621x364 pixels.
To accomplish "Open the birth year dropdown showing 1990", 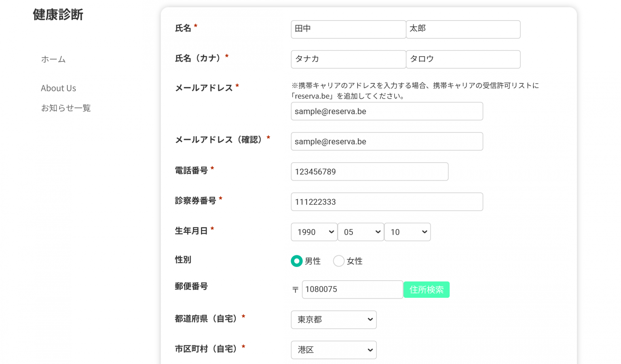I will coord(314,232).
